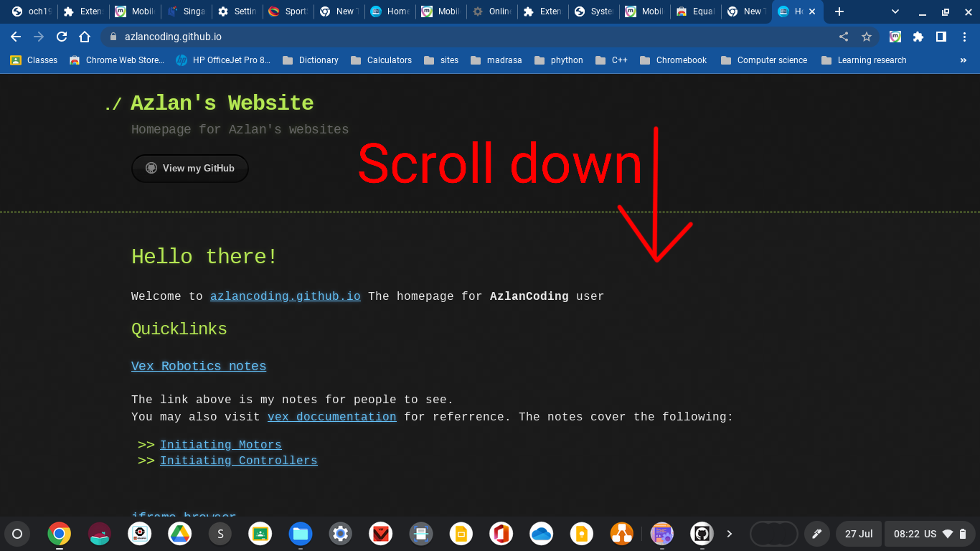Screen dimensions: 980x551
Task: Switch to the och15 tab
Action: pos(32,11)
